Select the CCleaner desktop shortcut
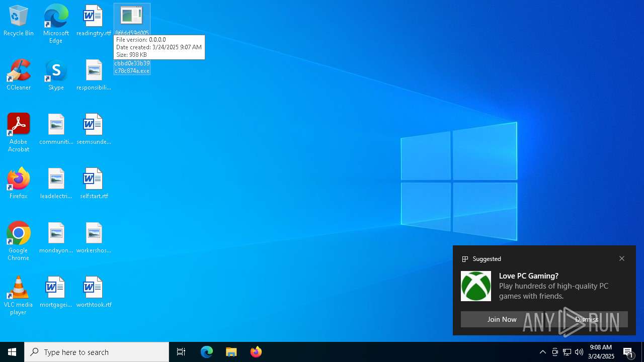Viewport: 644px width, 362px height. (19, 75)
